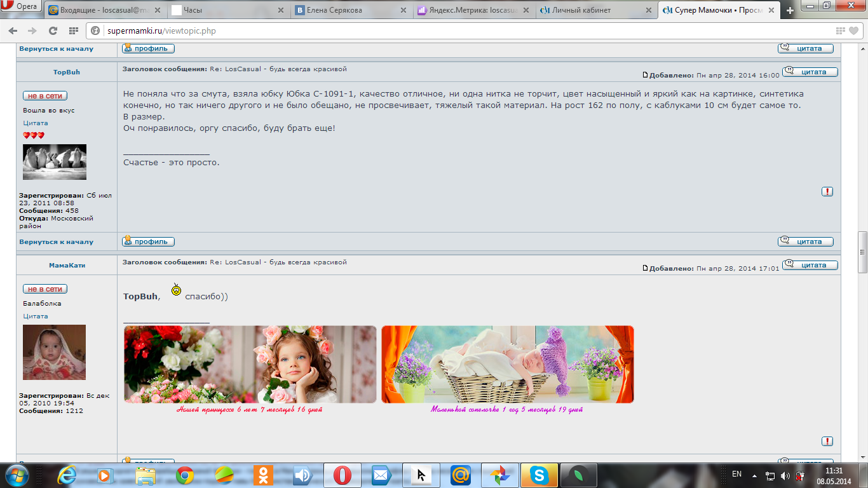Report TopBuh's post with exclamation icon
Viewport: 868px width, 488px height.
tap(827, 191)
